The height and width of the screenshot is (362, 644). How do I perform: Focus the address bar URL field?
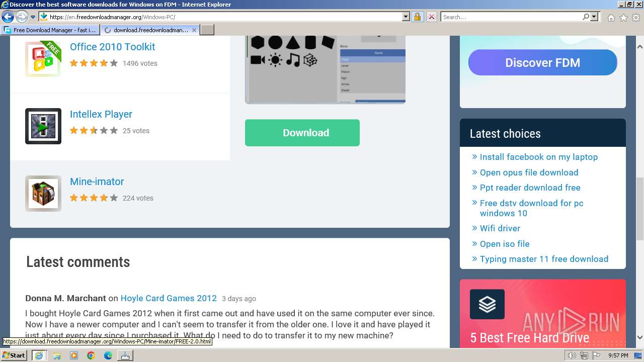pos(225,17)
